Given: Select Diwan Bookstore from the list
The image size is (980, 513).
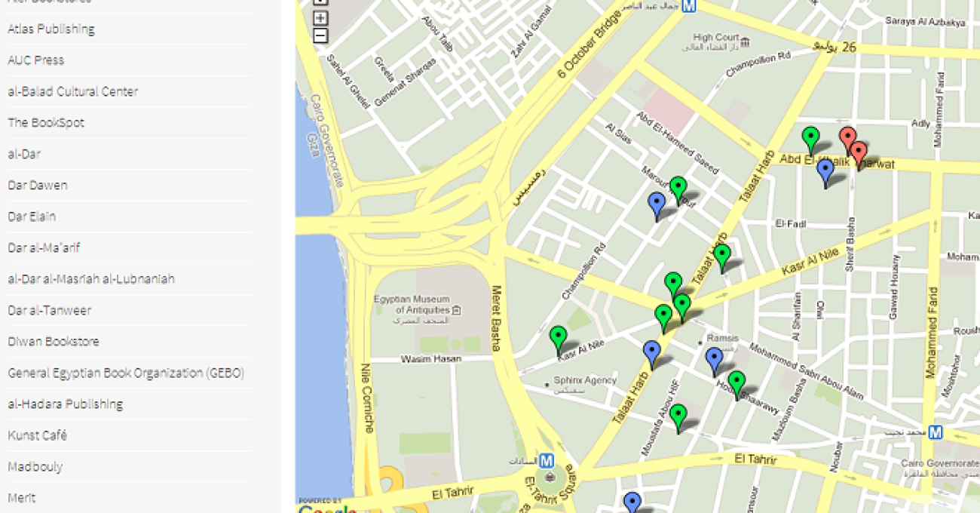Looking at the screenshot, I should click(54, 342).
